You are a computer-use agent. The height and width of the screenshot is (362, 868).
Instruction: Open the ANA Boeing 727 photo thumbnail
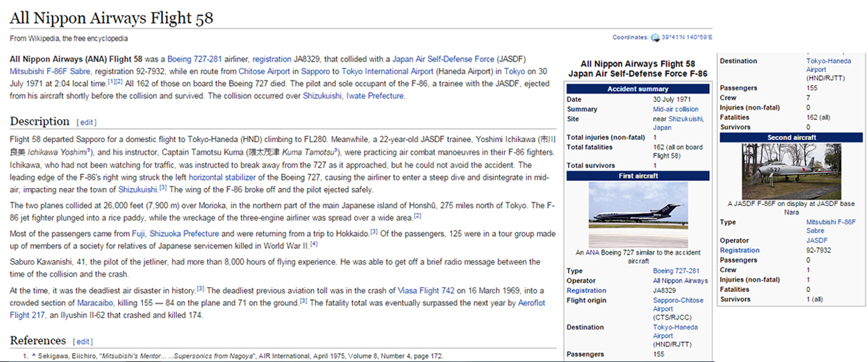coord(637,215)
